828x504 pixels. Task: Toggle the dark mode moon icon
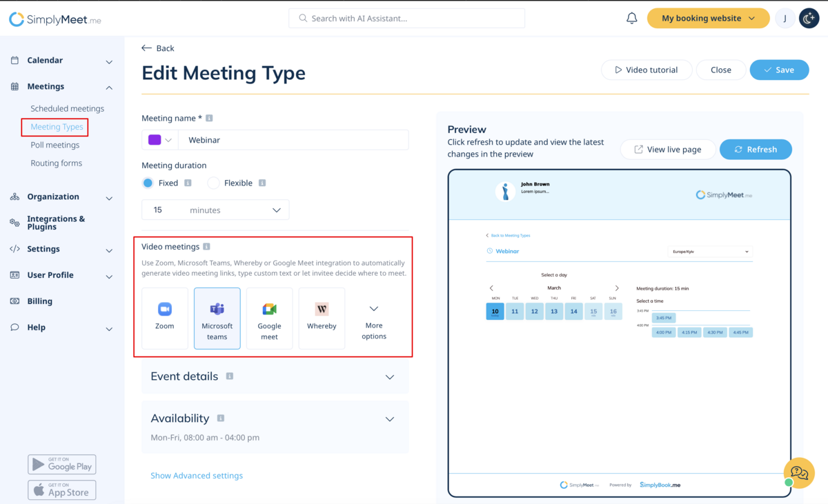(x=809, y=19)
